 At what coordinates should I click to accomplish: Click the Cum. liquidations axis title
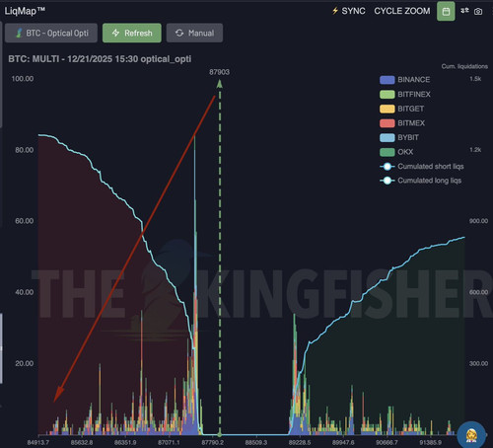464,66
